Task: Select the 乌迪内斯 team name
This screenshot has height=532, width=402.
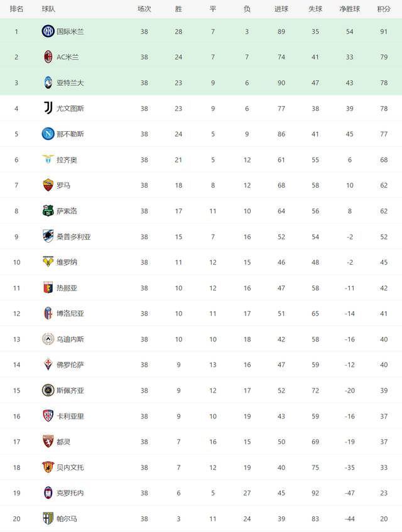Action: pos(70,339)
